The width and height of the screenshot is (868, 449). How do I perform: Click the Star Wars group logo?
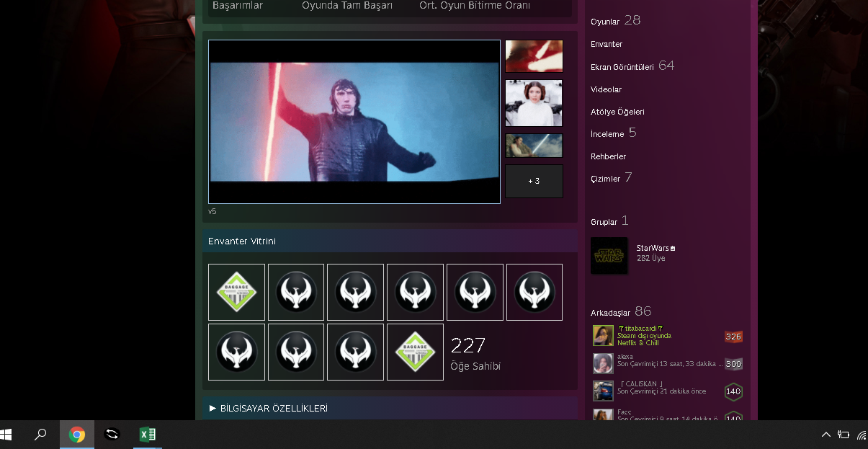tap(609, 256)
